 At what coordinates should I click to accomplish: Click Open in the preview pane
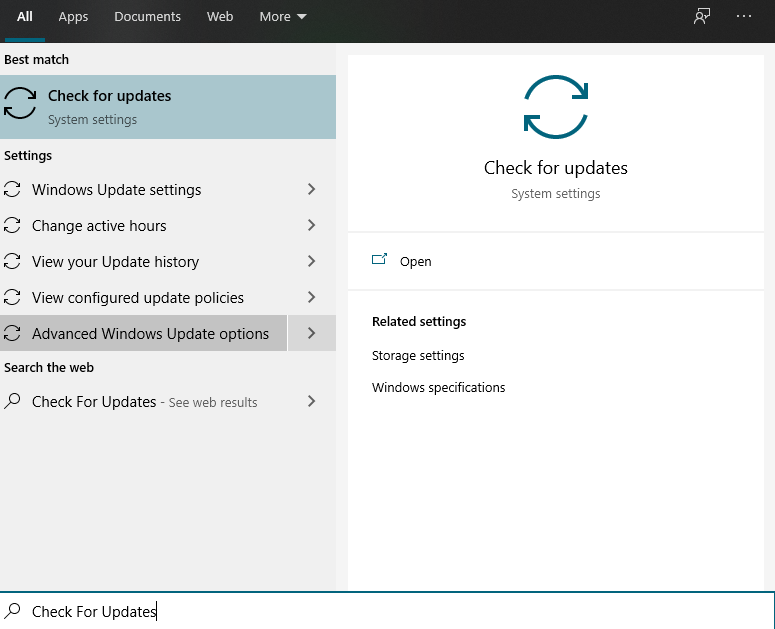[416, 261]
